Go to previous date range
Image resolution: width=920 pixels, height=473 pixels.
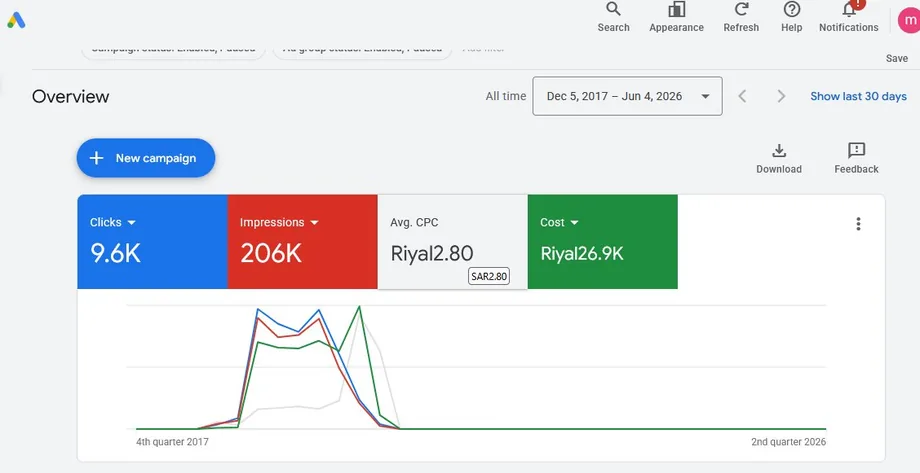[742, 96]
